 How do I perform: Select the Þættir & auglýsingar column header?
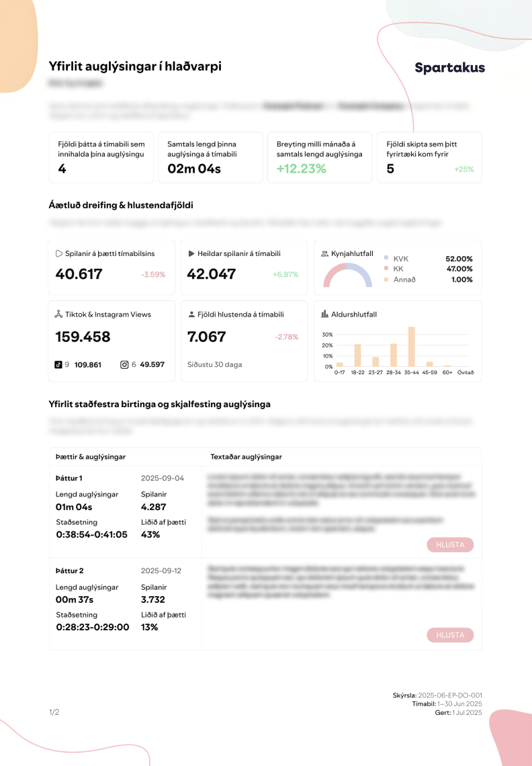pos(91,457)
